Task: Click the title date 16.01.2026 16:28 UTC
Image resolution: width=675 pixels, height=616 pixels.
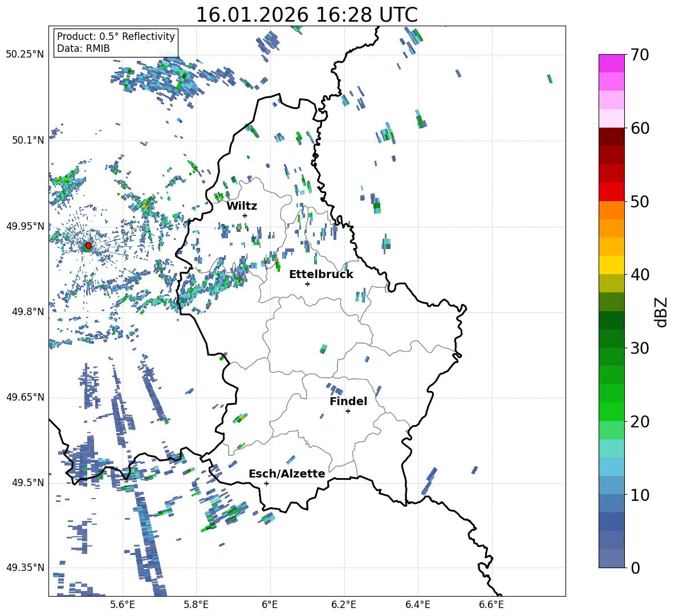Action: tap(307, 15)
